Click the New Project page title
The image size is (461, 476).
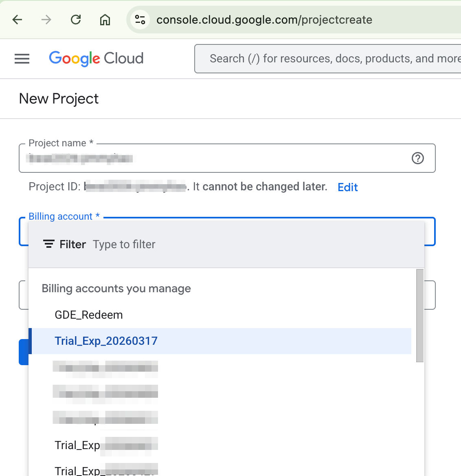click(59, 99)
